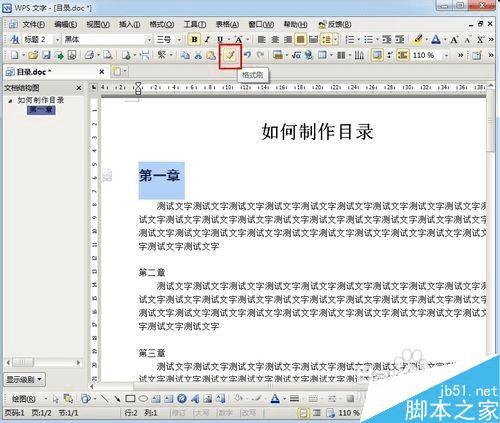Open the 视图(V) menu
500x423 pixels.
click(98, 24)
